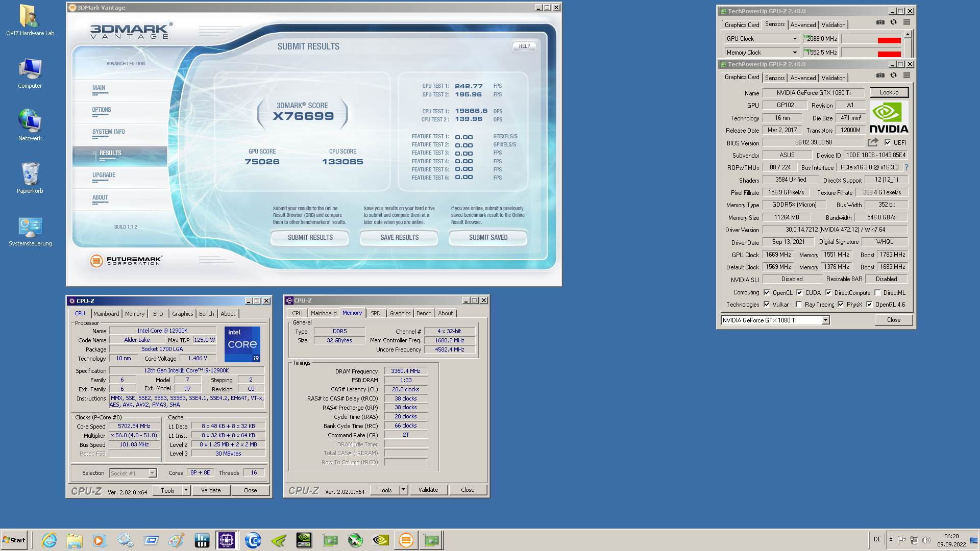Click the Windows Start button
This screenshot has height=551, width=980.
[14, 540]
